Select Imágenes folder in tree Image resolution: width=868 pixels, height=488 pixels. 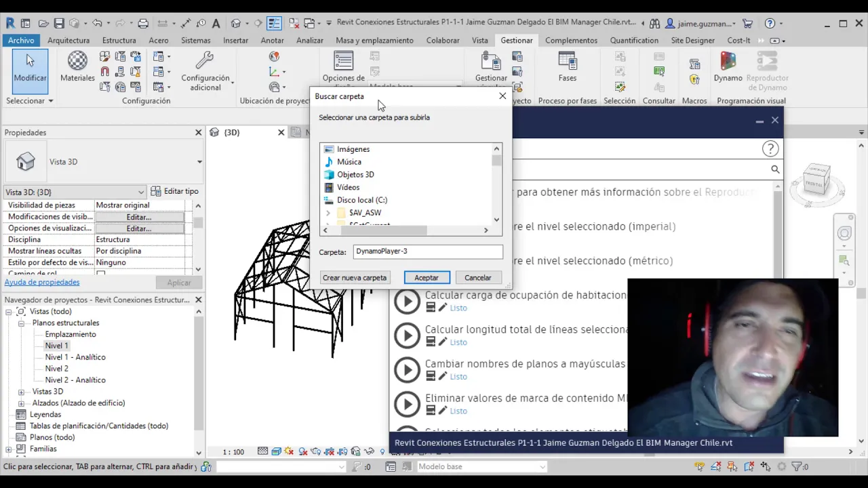353,149
